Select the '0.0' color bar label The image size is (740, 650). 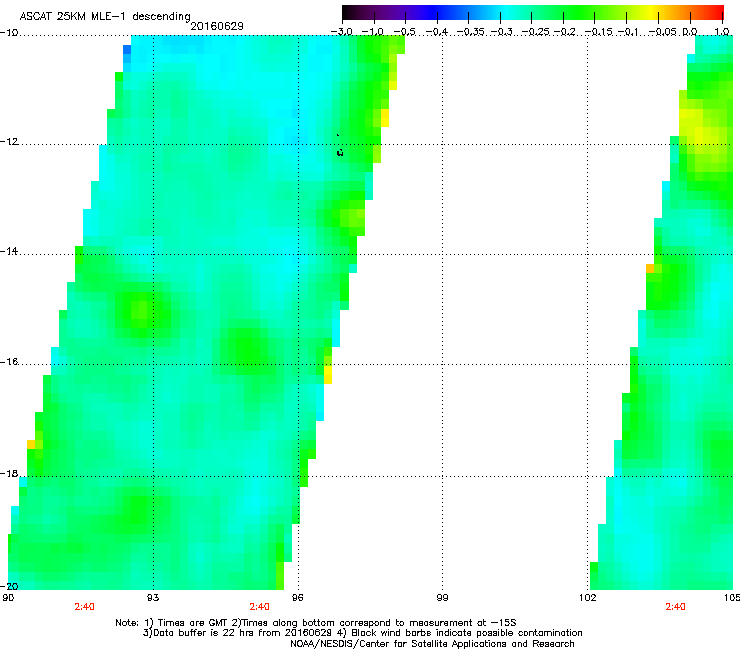point(690,32)
